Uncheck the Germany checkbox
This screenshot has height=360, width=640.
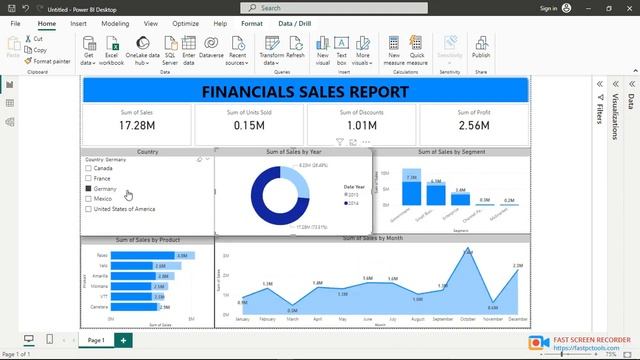click(88, 189)
